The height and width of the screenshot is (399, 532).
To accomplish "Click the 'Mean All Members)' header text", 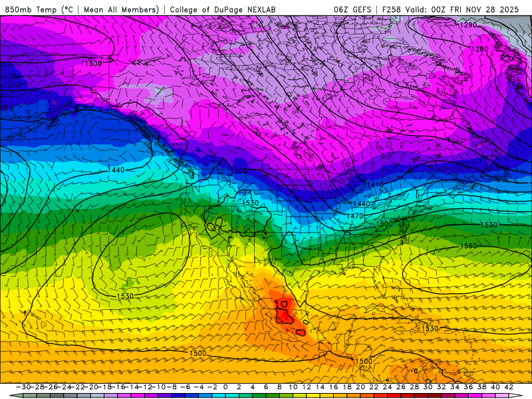I will pyautogui.click(x=122, y=9).
